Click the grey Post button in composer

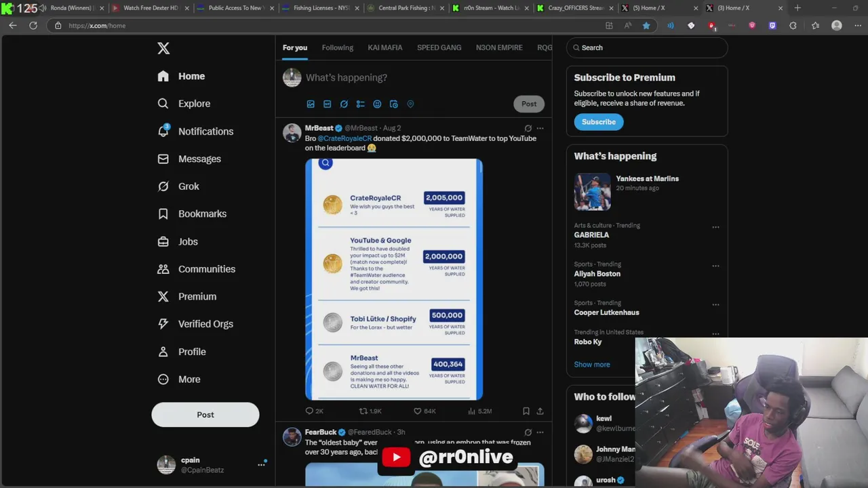(529, 104)
